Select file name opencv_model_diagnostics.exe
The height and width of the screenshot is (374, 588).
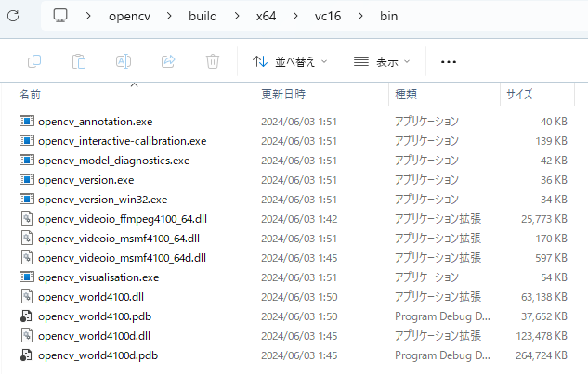[x=113, y=161]
